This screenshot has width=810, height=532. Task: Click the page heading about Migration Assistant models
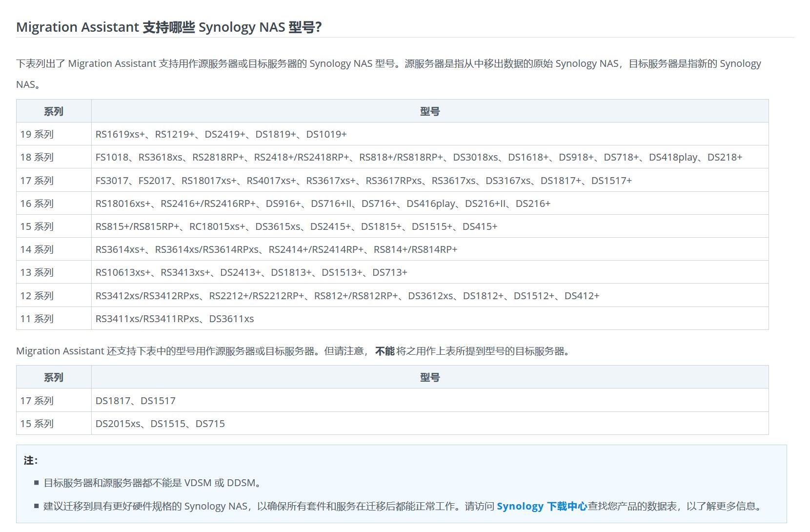point(169,27)
